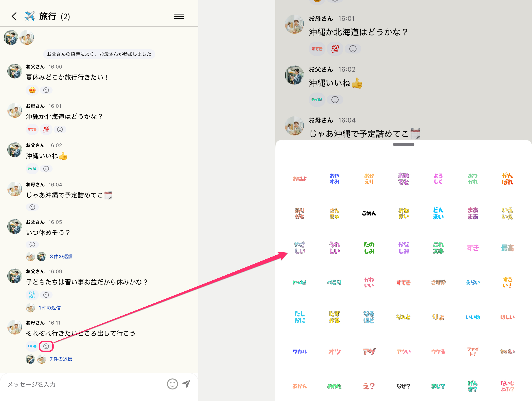Toggle the すてき reaction on left 16:01 message
This screenshot has height=401, width=532.
point(32,130)
